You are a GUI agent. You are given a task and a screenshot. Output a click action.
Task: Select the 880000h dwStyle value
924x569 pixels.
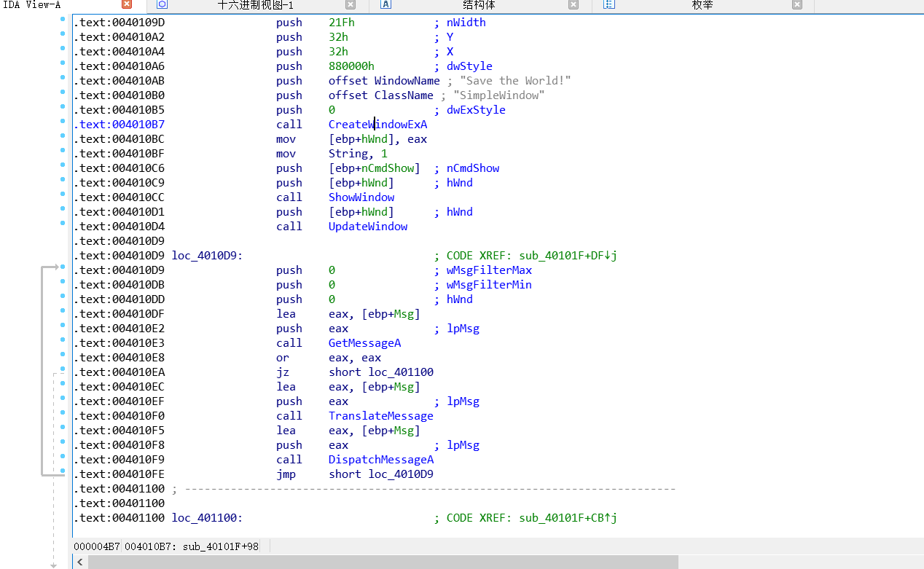point(351,66)
